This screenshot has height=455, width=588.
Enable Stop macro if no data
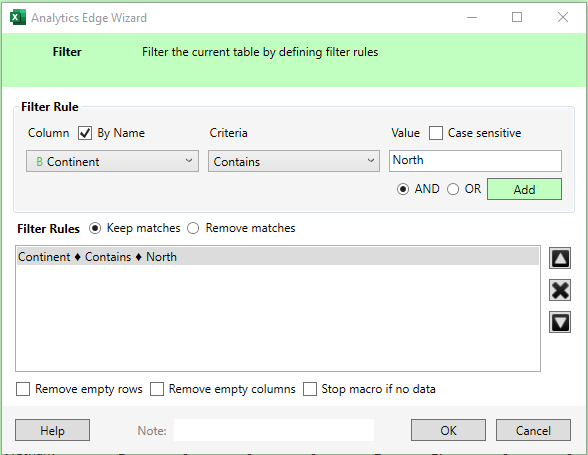tap(310, 389)
